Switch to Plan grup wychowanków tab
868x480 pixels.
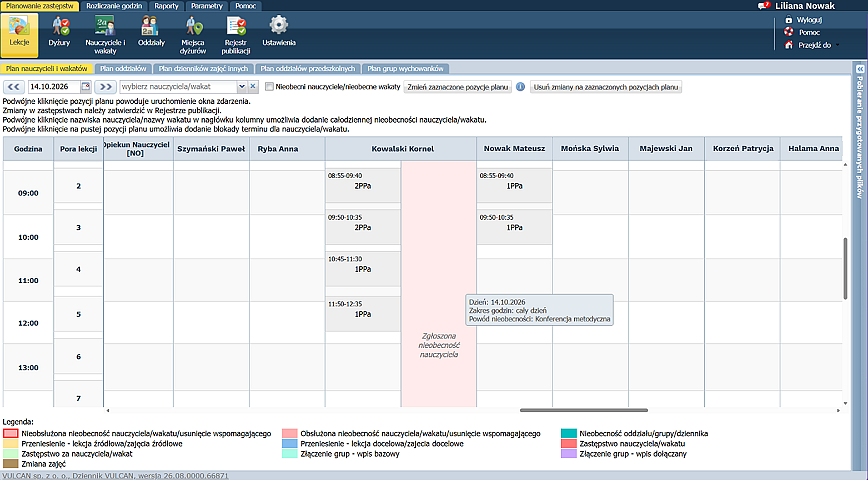point(406,69)
